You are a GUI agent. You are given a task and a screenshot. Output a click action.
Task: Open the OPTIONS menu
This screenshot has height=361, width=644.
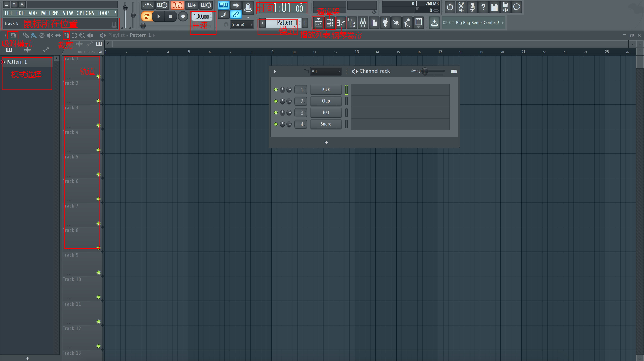click(x=85, y=13)
